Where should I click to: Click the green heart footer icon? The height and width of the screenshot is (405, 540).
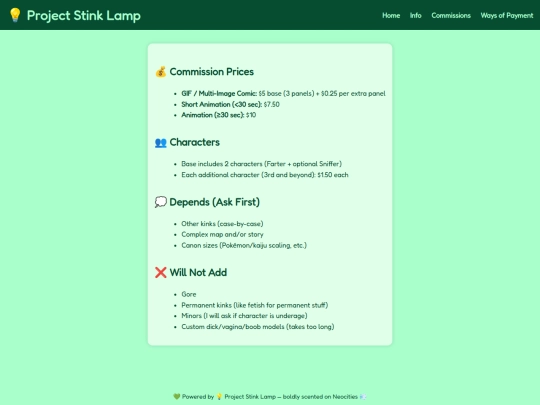(177, 397)
